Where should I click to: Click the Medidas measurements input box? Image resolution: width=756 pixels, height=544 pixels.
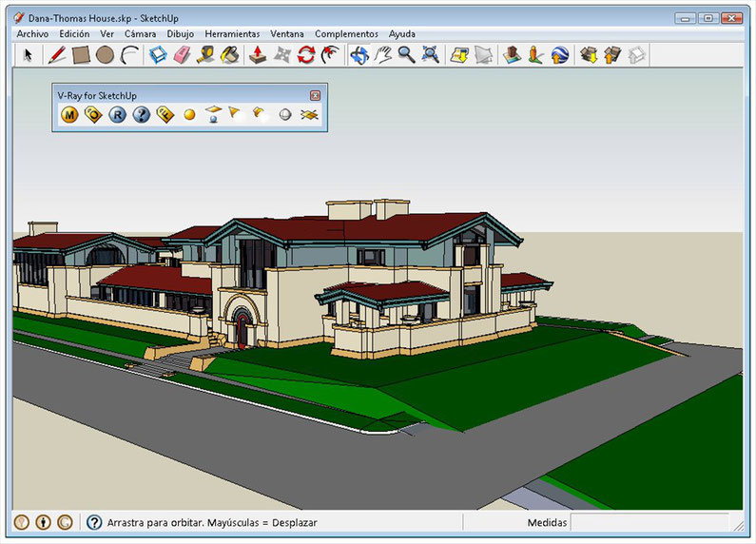click(x=649, y=522)
